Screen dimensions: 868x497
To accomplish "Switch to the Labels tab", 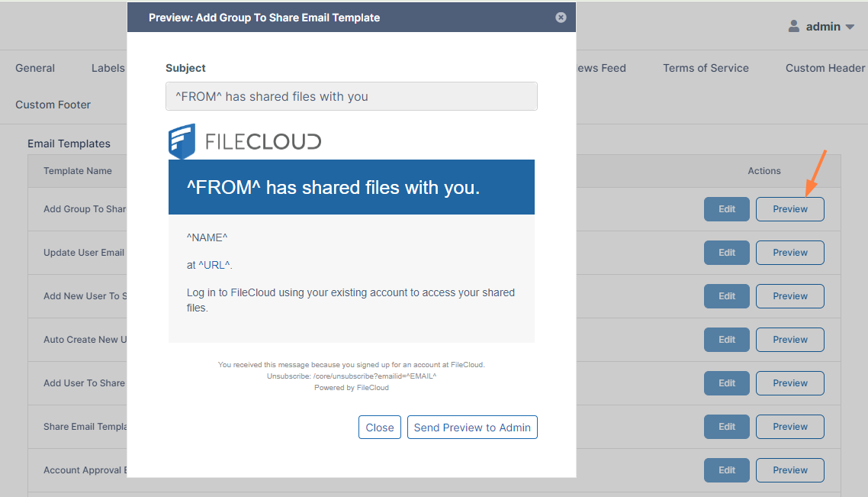I will tap(108, 68).
